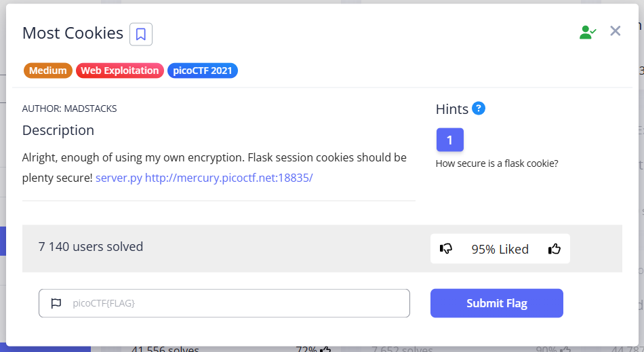This screenshot has height=352, width=644.
Task: Select the Web Exploitation category tag
Action: 120,71
